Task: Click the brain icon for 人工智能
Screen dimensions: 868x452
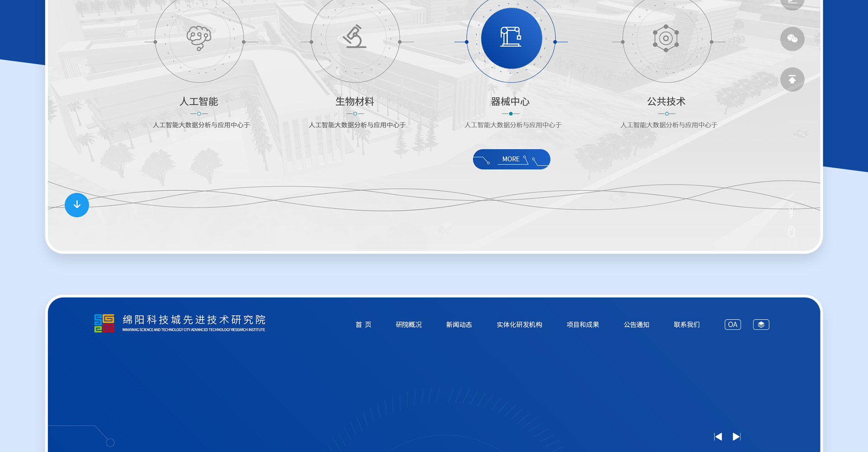Action: [x=199, y=38]
